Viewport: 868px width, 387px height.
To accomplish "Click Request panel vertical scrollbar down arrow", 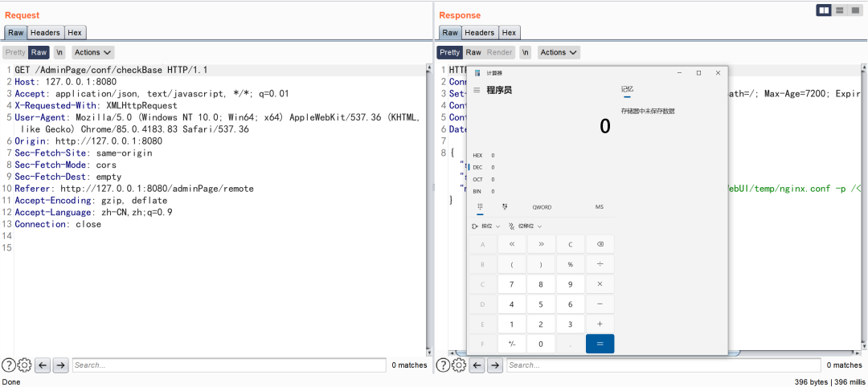I will pos(429,351).
